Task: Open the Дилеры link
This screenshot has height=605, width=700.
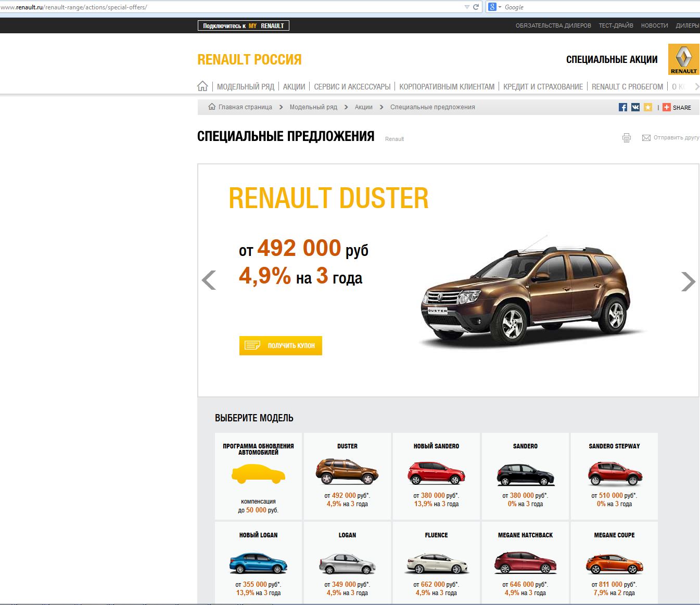Action: pyautogui.click(x=688, y=25)
